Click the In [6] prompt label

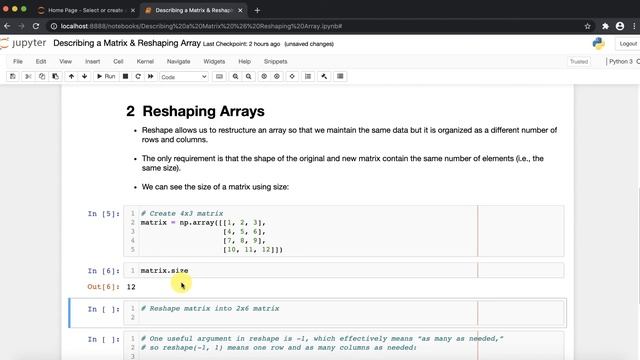click(104, 271)
